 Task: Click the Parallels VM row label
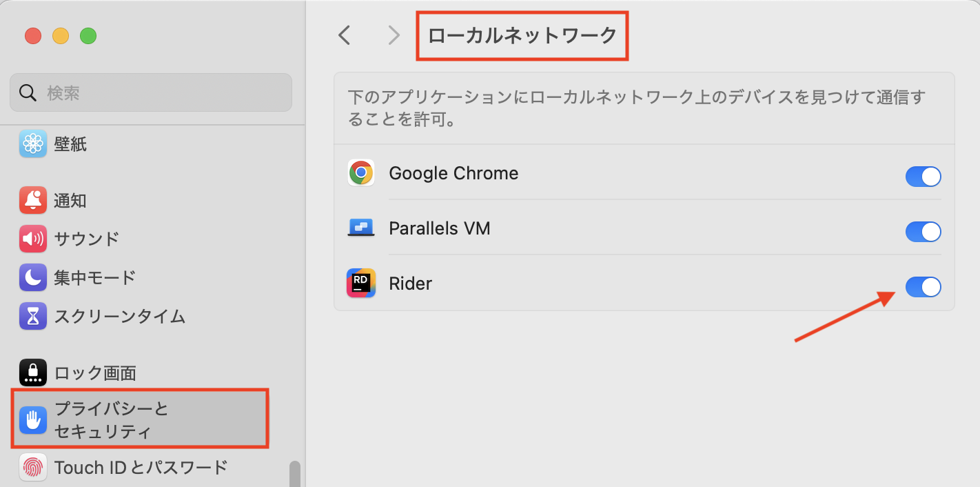coord(440,228)
